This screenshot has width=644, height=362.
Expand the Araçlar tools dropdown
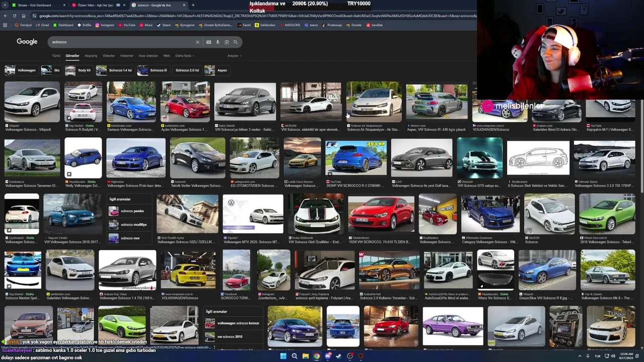pos(234,56)
